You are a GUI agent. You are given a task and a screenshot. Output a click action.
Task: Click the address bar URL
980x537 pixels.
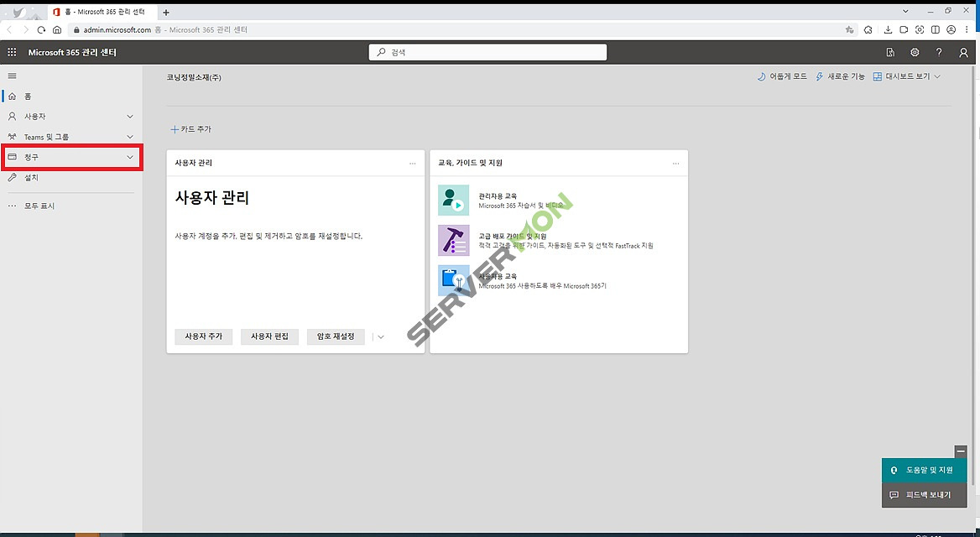[x=117, y=30]
